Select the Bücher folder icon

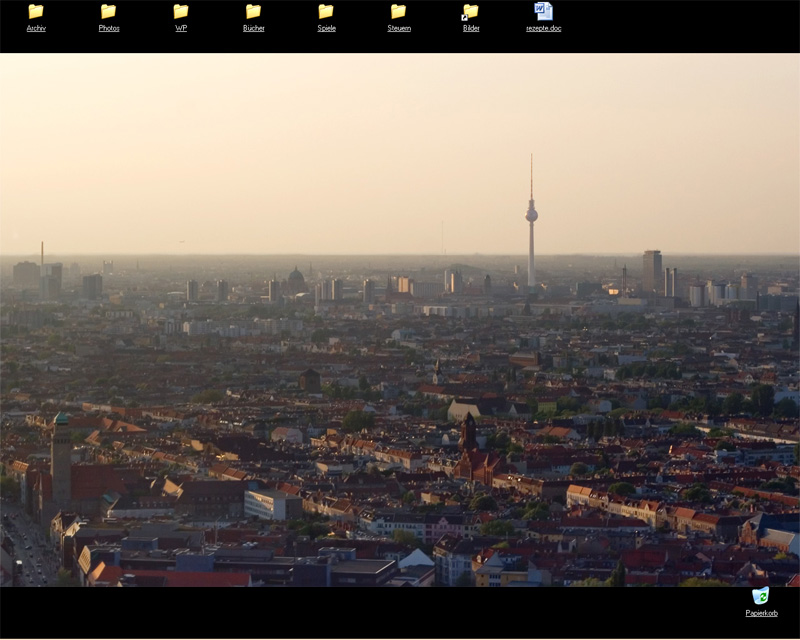[x=253, y=11]
